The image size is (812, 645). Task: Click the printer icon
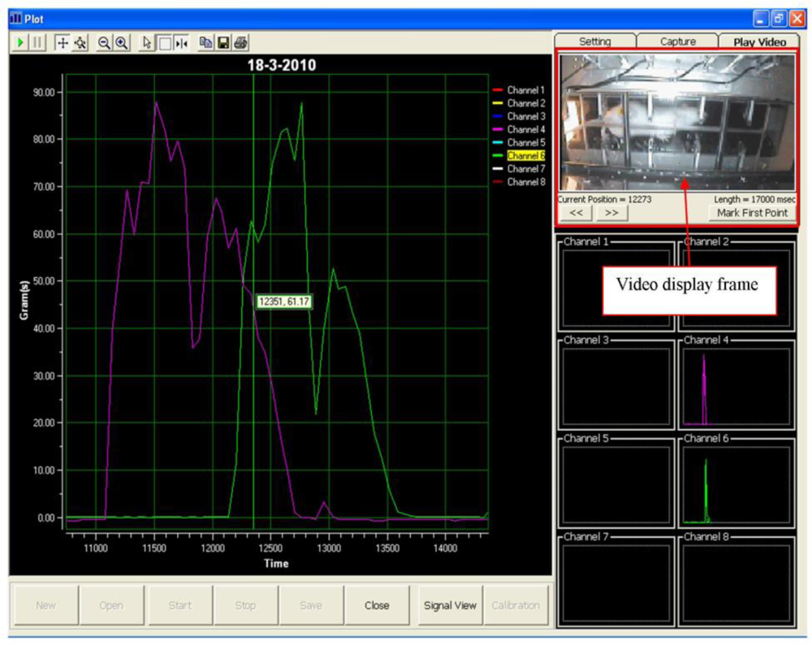(x=240, y=43)
